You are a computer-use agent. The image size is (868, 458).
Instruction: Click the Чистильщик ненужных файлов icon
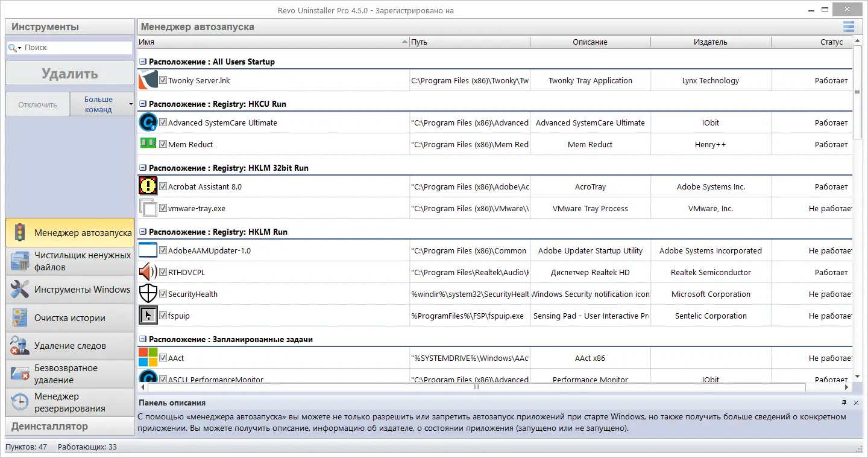point(20,261)
